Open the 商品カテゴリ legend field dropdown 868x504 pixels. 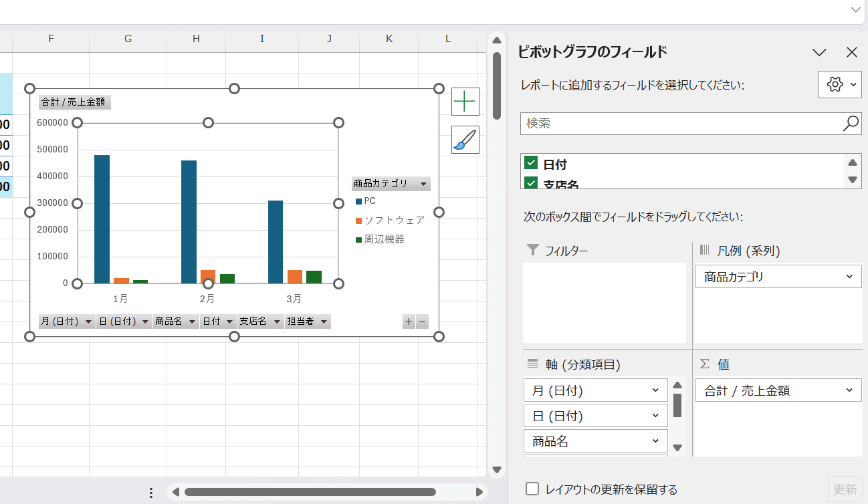[849, 277]
